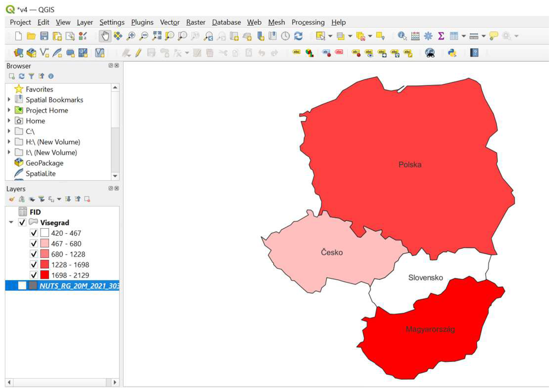Click Save Project floppy disk icon
Screen dimensions: 553x392
pos(44,36)
